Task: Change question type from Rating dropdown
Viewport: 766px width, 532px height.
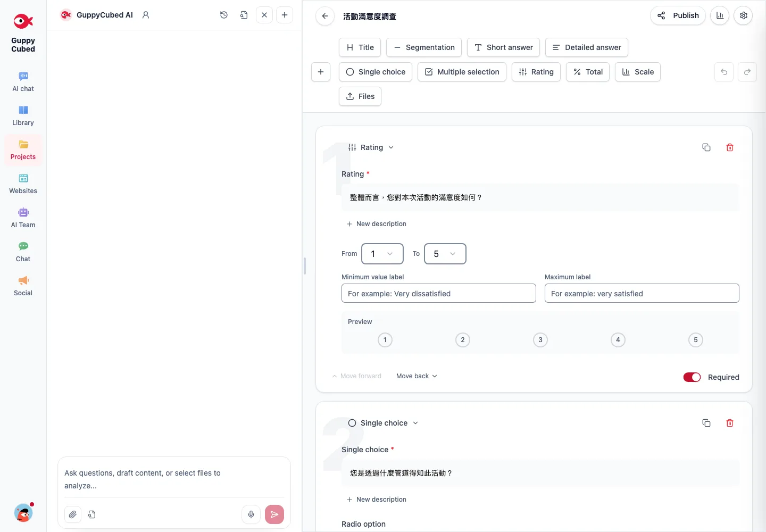Action: tap(371, 147)
